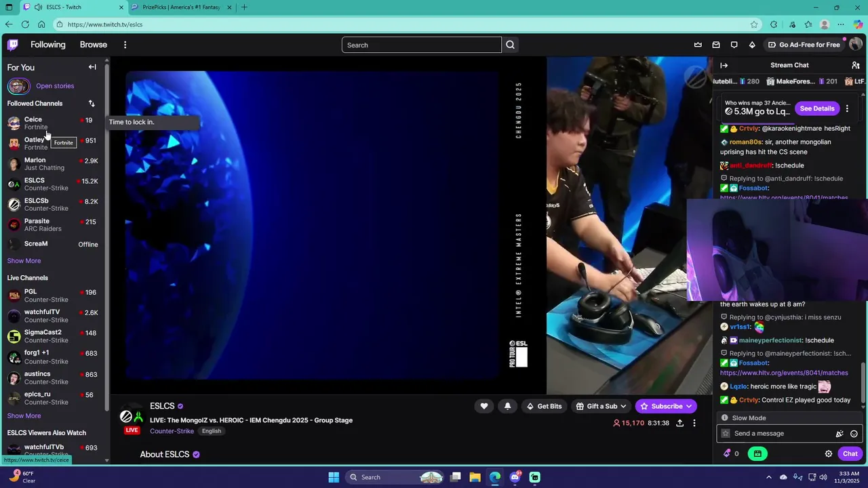Open the party popper celebration icon in chat
This screenshot has height=488, width=868.
click(840, 434)
